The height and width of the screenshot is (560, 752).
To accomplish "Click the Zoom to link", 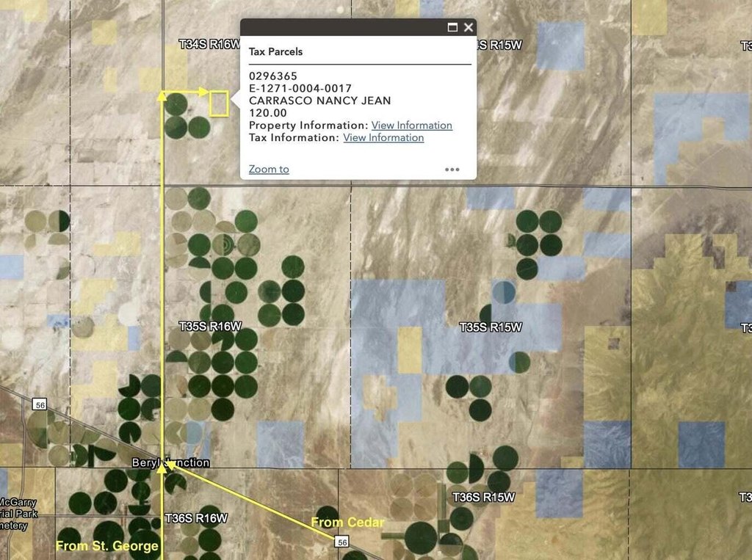I will click(269, 170).
